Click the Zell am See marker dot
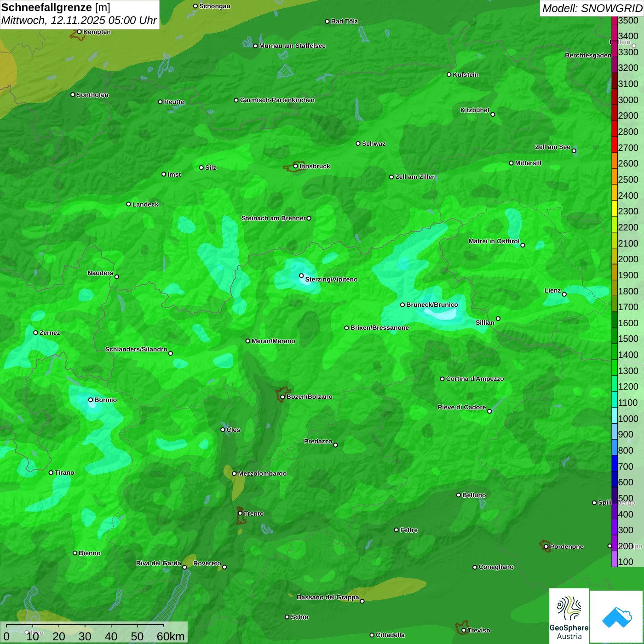Image resolution: width=644 pixels, height=644 pixels. (x=574, y=150)
